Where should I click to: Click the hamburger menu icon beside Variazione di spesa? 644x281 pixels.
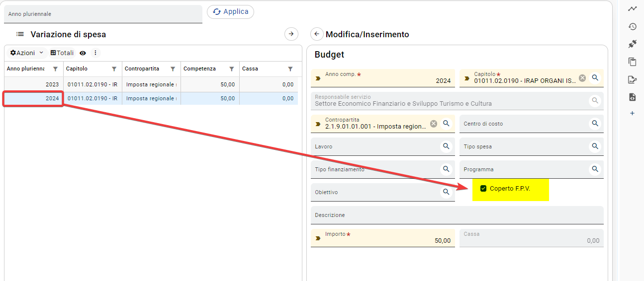coord(20,34)
